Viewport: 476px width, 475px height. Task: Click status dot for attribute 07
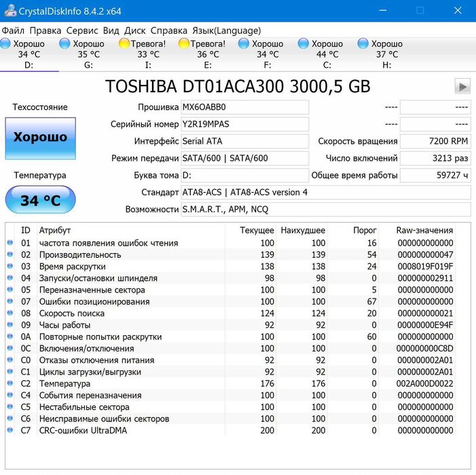point(10,301)
